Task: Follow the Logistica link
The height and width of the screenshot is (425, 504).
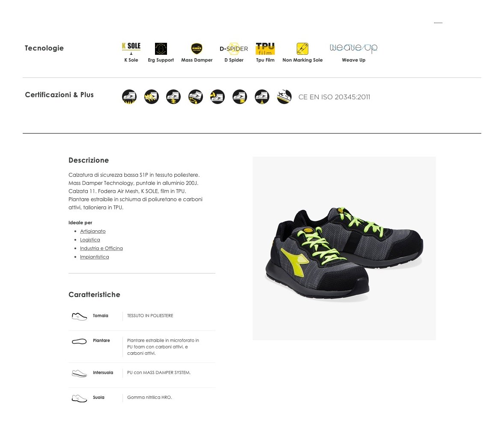Action: pos(90,240)
